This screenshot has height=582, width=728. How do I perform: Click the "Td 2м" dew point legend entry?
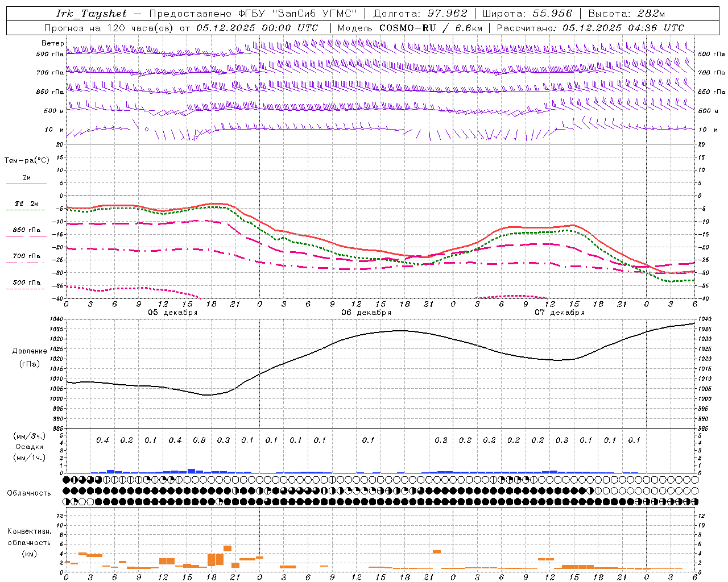tap(26, 203)
